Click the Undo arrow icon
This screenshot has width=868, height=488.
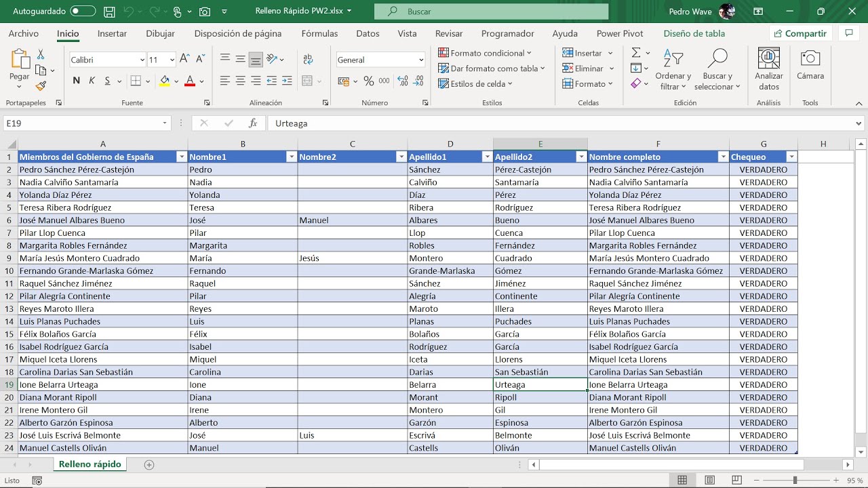coord(129,12)
